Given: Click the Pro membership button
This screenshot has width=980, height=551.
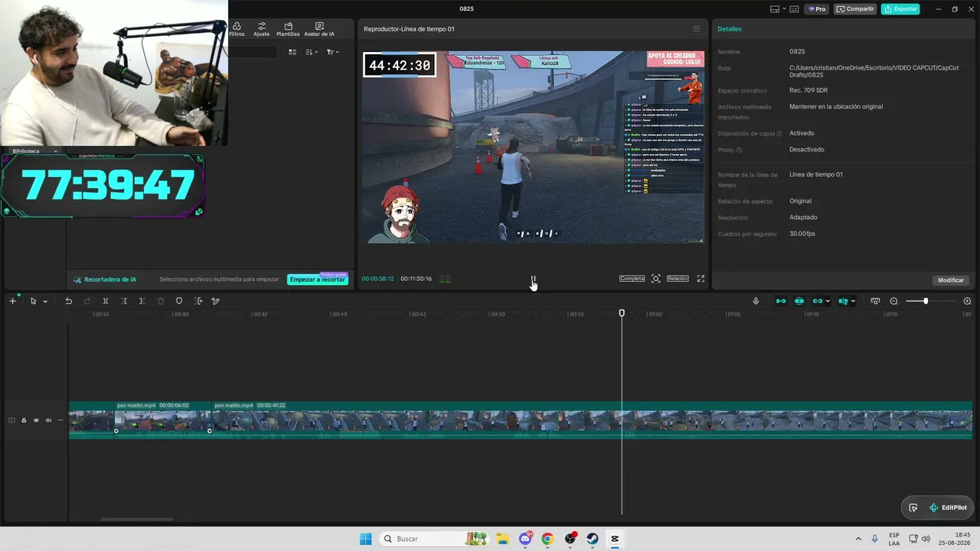Looking at the screenshot, I should tap(817, 9).
